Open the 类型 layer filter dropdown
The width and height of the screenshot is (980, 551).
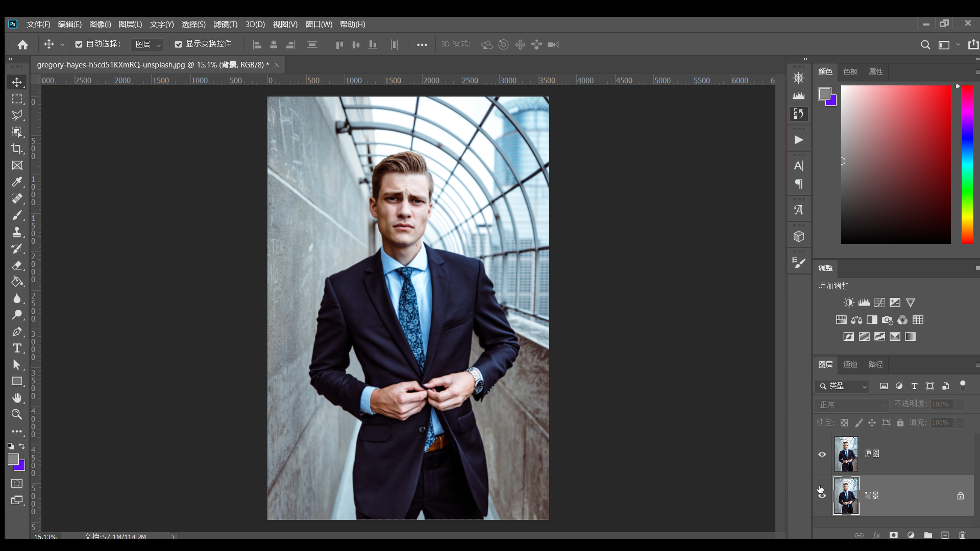click(842, 386)
